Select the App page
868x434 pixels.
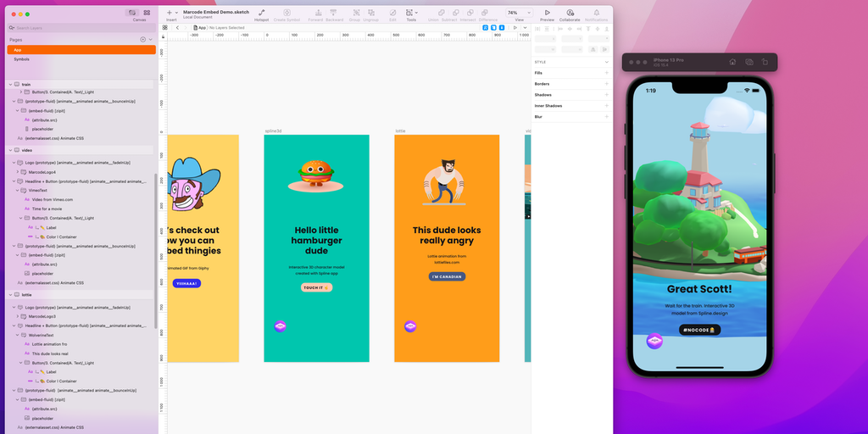pyautogui.click(x=18, y=50)
